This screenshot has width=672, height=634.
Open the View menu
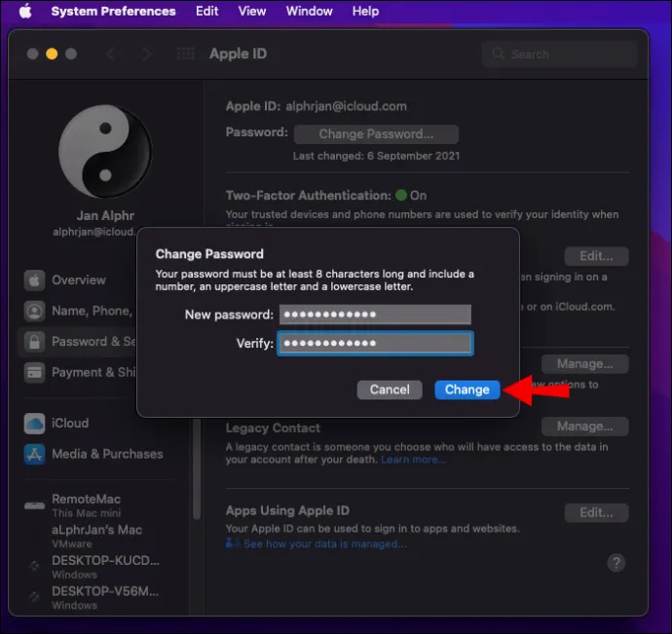252,11
